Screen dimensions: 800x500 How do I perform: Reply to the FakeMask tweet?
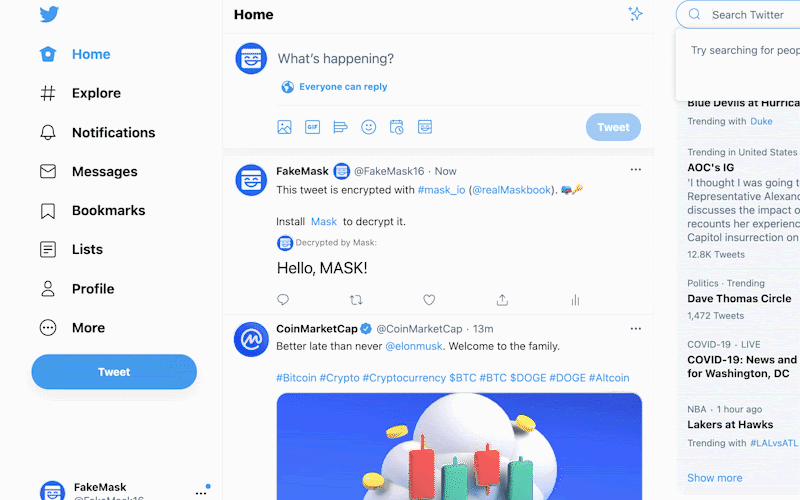[283, 299]
